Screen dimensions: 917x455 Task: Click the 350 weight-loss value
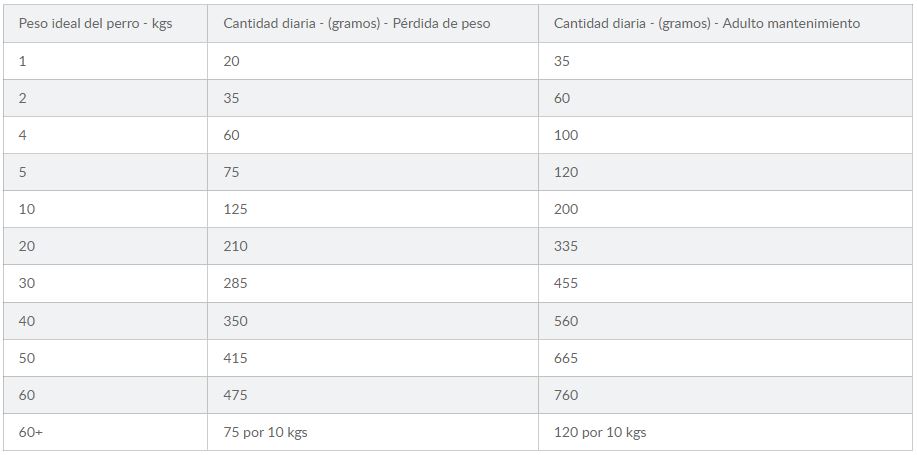(373, 321)
